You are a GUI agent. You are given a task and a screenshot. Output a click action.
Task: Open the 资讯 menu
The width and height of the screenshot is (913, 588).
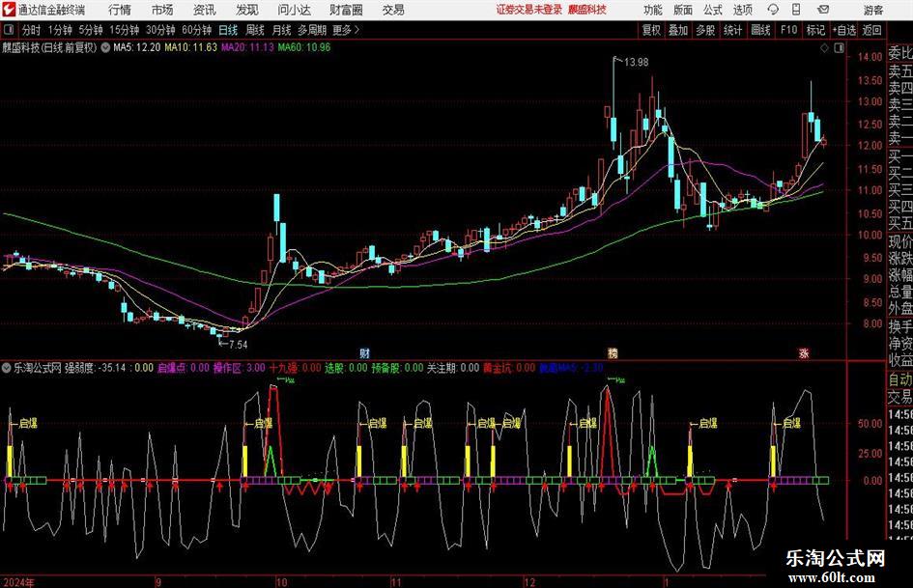point(205,10)
